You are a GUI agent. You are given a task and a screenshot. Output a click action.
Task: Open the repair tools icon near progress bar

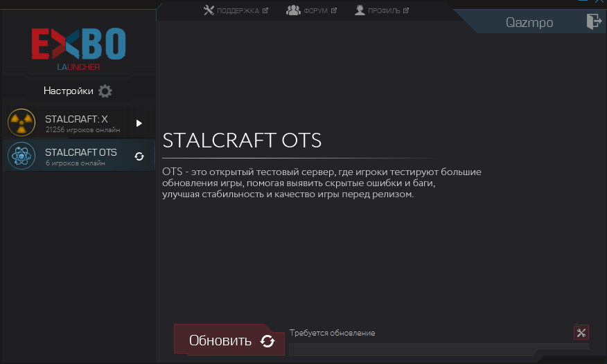pyautogui.click(x=581, y=333)
